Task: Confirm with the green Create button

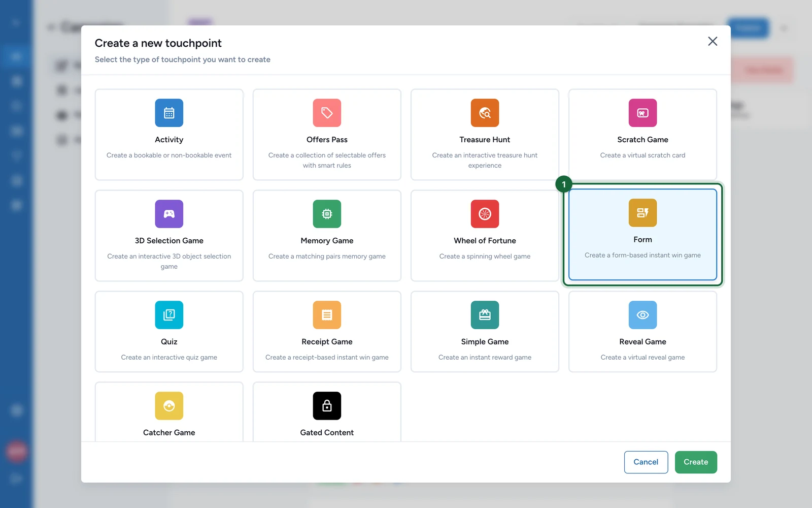Action: pos(696,462)
